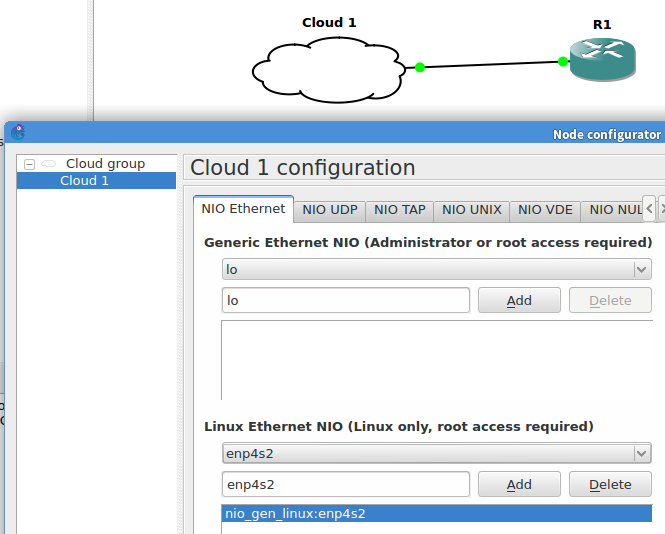Select the Cloud 1 node on canvas
Screen dimensions: 665x534
[x=329, y=70]
